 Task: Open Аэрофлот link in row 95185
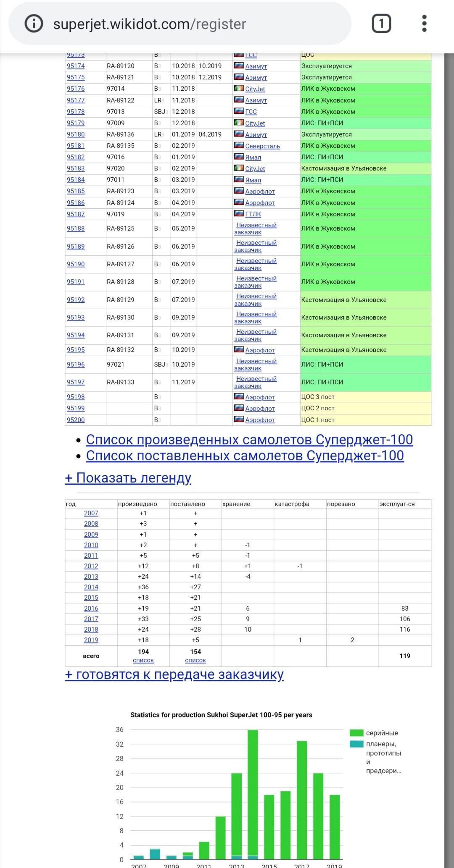(x=260, y=191)
